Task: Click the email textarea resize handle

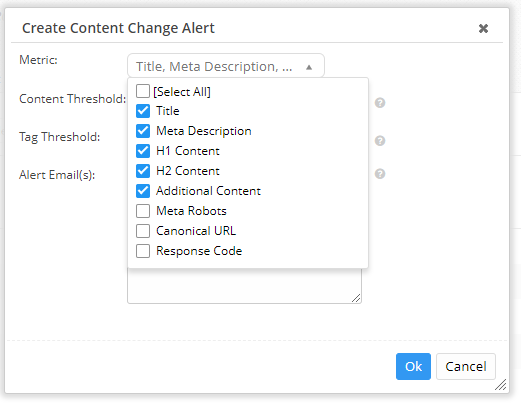Action: [x=356, y=298]
